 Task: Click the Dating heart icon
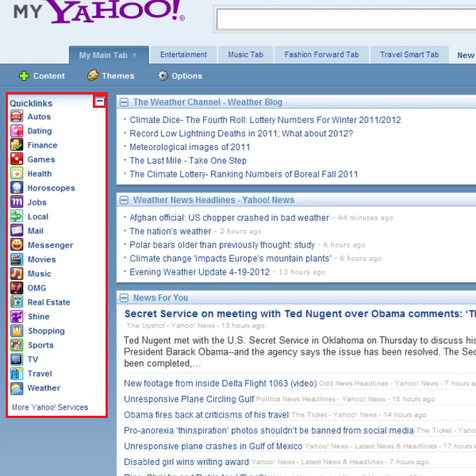pos(17,131)
